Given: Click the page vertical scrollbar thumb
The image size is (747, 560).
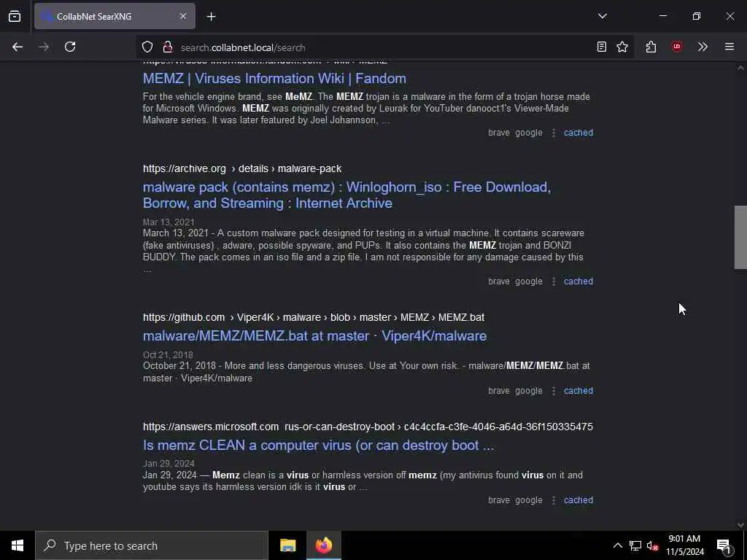Looking at the screenshot, I should 740,237.
